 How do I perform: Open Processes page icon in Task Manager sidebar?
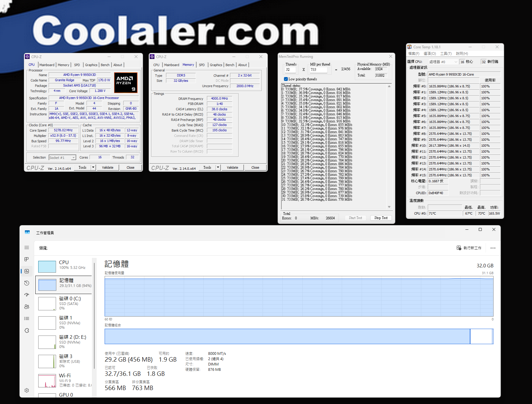click(27, 259)
